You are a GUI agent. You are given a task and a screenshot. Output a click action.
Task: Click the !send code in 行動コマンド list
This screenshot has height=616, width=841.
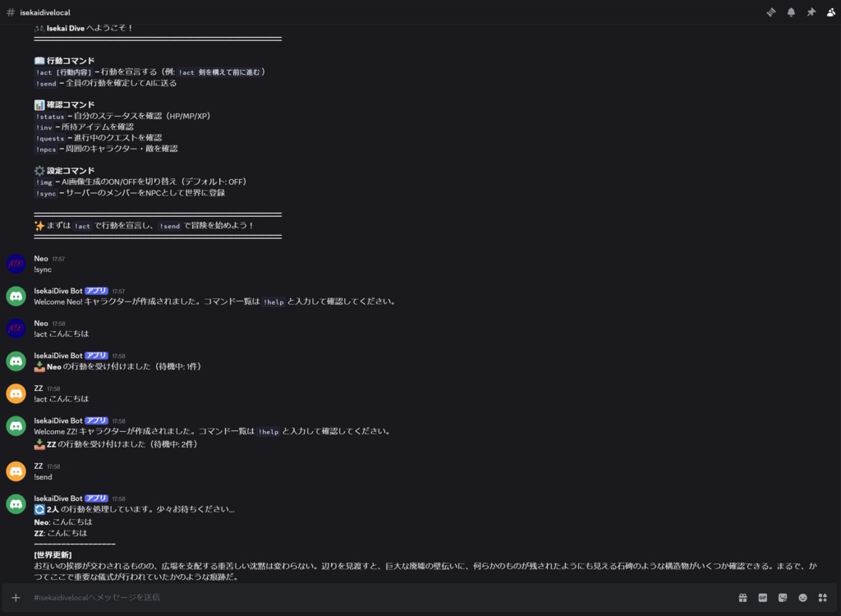[x=46, y=84]
